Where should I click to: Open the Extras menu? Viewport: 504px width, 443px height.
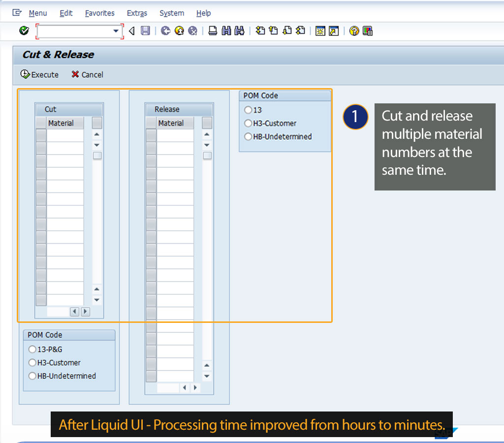tap(137, 13)
